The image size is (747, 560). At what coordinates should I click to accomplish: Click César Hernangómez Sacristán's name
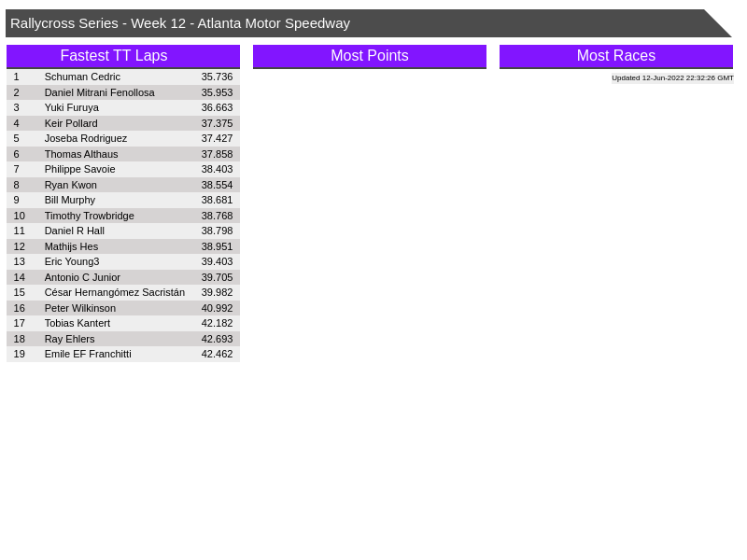pyautogui.click(x=114, y=292)
